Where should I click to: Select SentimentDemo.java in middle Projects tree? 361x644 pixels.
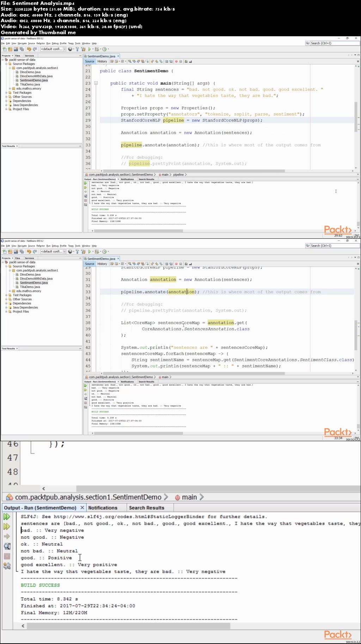(x=33, y=283)
